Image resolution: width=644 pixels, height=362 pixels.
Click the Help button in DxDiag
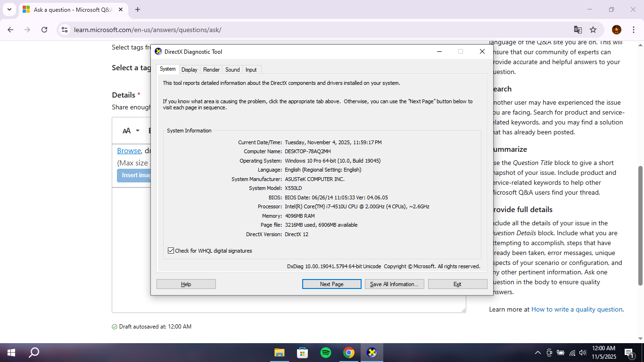(186, 284)
